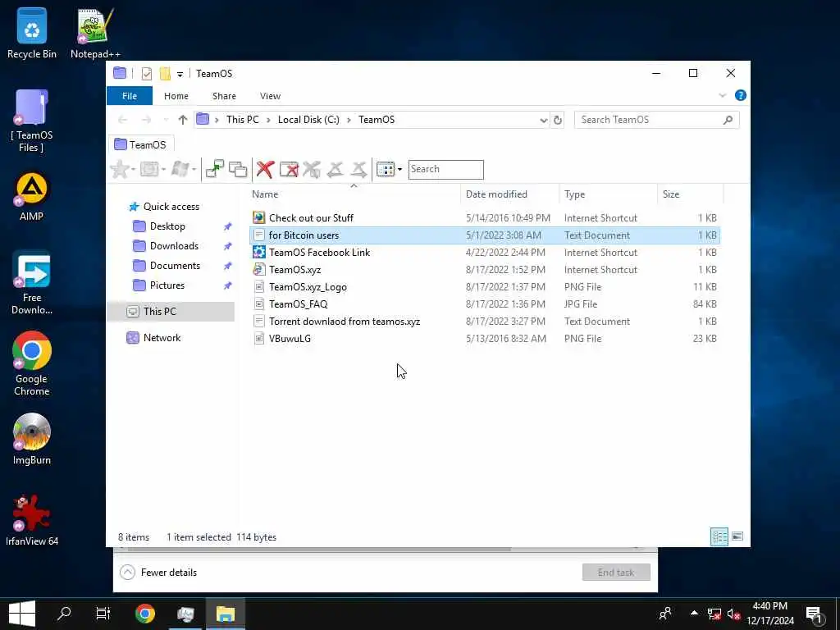This screenshot has width=840, height=630.
Task: Collapse Task Manager with Fewer details
Action: point(158,572)
